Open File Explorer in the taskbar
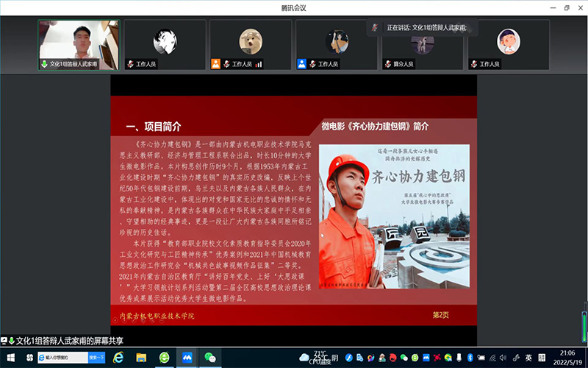The width and height of the screenshot is (588, 368). 141,357
